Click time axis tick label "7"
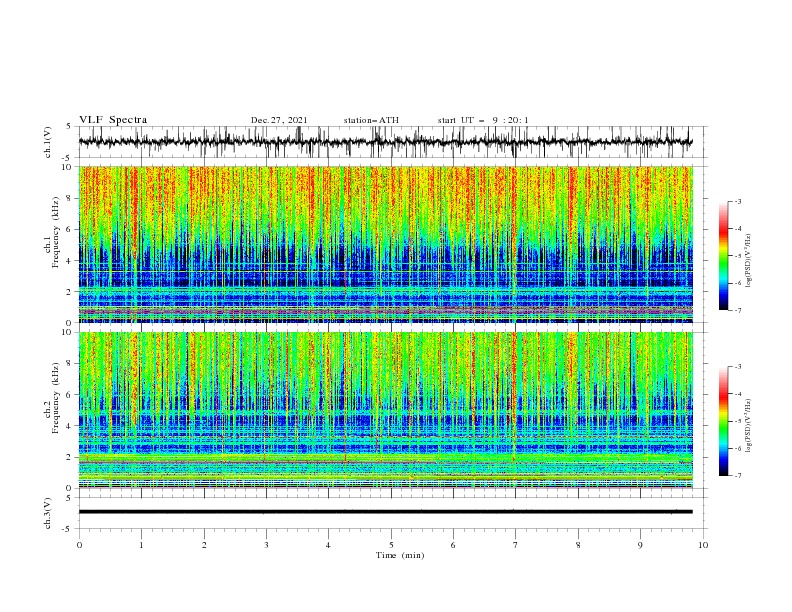 [x=516, y=545]
